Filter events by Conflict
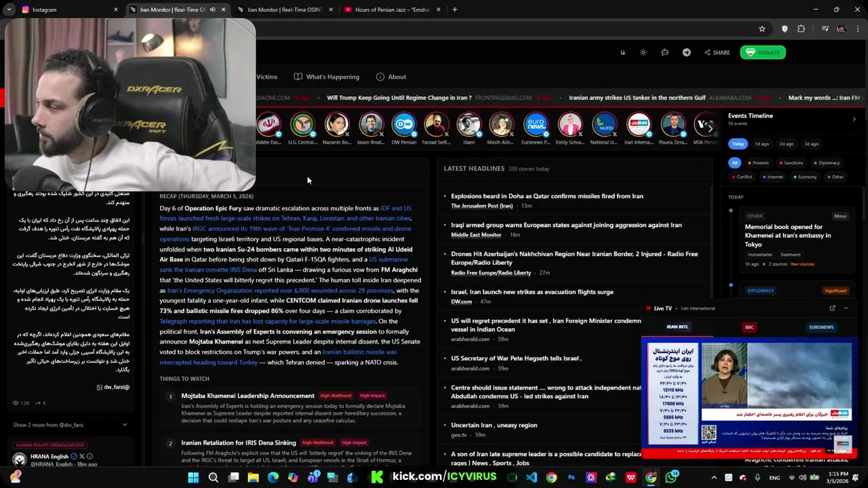 tap(741, 177)
